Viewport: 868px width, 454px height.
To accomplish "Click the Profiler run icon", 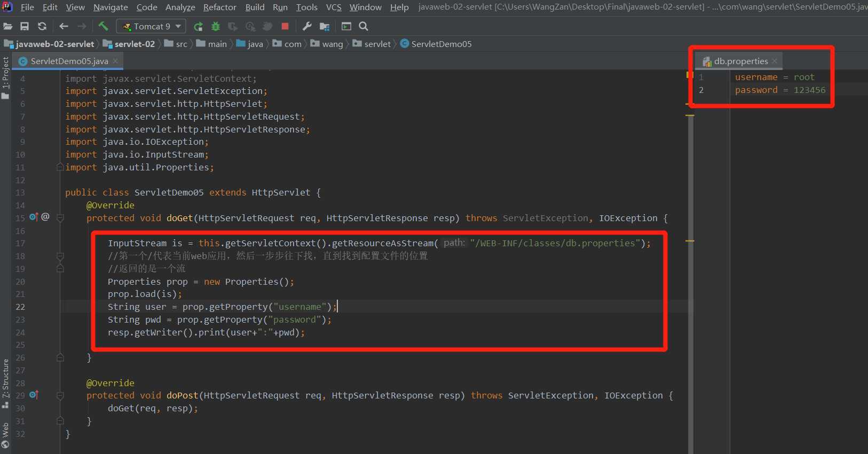I will [250, 26].
